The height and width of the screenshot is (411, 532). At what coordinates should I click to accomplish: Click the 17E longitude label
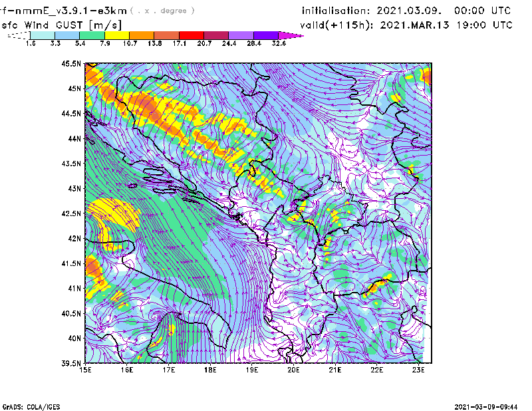169,370
